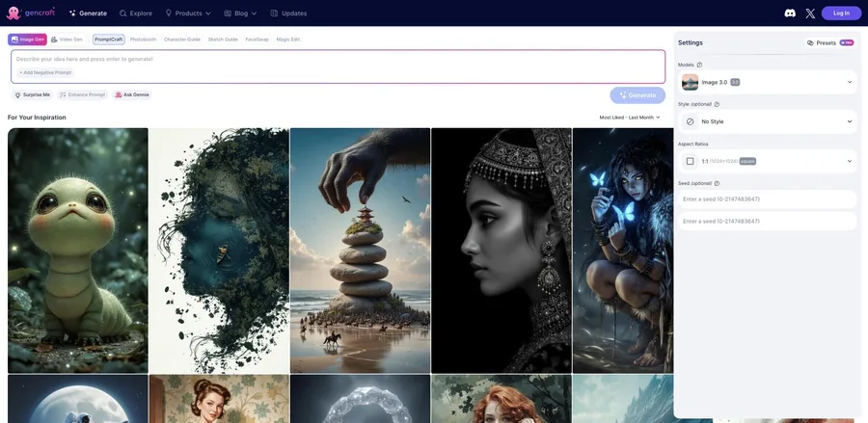Viewport: 868px width, 423px height.
Task: Select the PromptCraft tab
Action: click(x=108, y=40)
